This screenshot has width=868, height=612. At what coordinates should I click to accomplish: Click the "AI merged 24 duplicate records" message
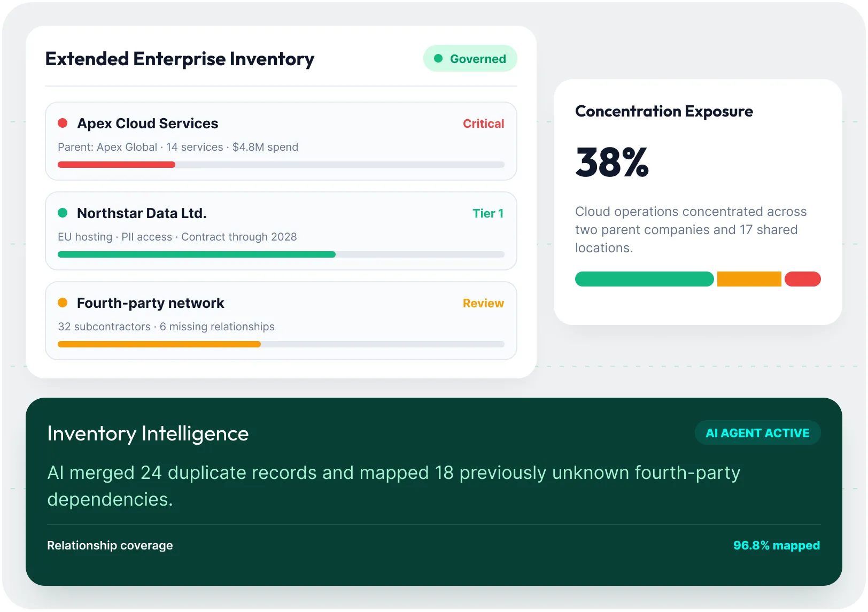tap(394, 486)
